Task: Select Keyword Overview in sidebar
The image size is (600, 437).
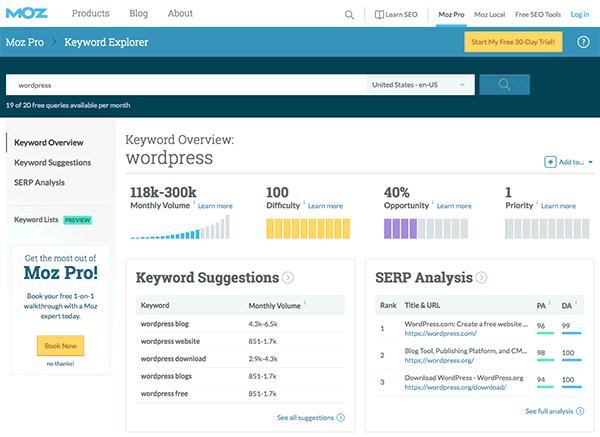Action: point(49,143)
